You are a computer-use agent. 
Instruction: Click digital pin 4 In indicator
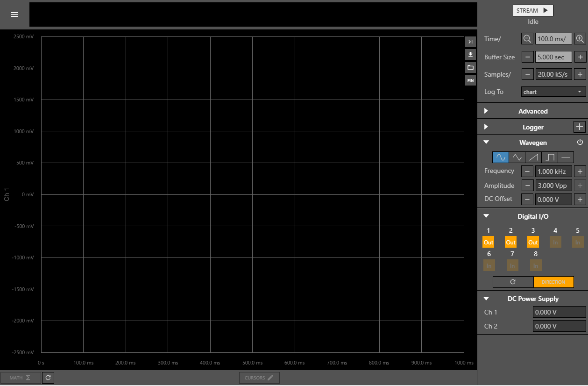pos(555,242)
